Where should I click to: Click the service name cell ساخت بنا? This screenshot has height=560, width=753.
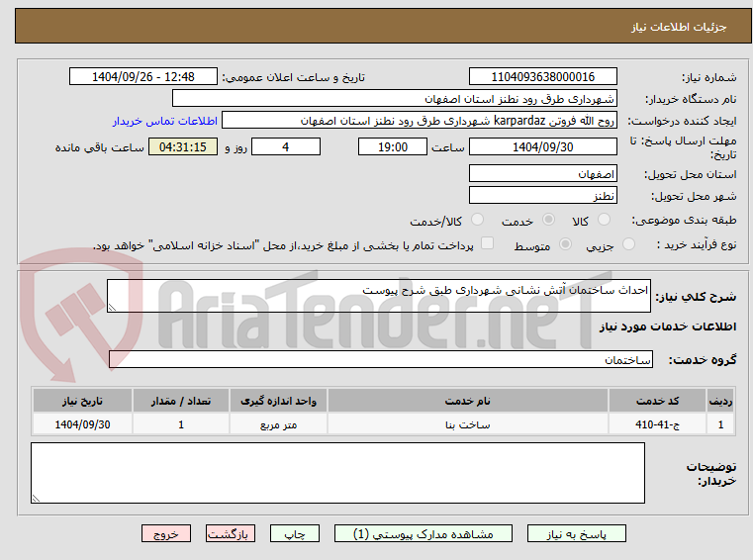(x=468, y=424)
